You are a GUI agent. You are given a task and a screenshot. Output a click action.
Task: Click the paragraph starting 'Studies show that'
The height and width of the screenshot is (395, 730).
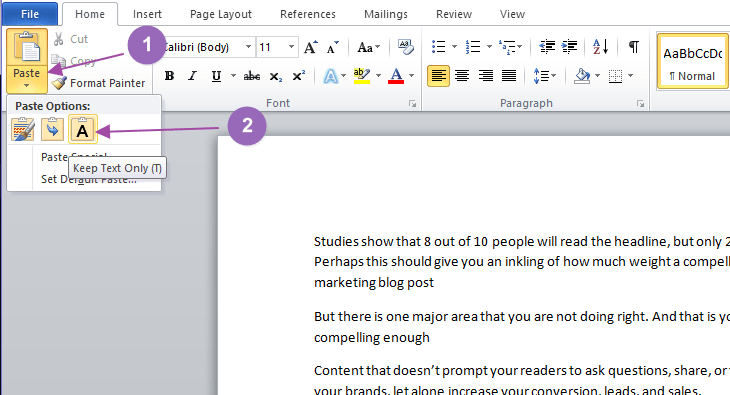521,262
